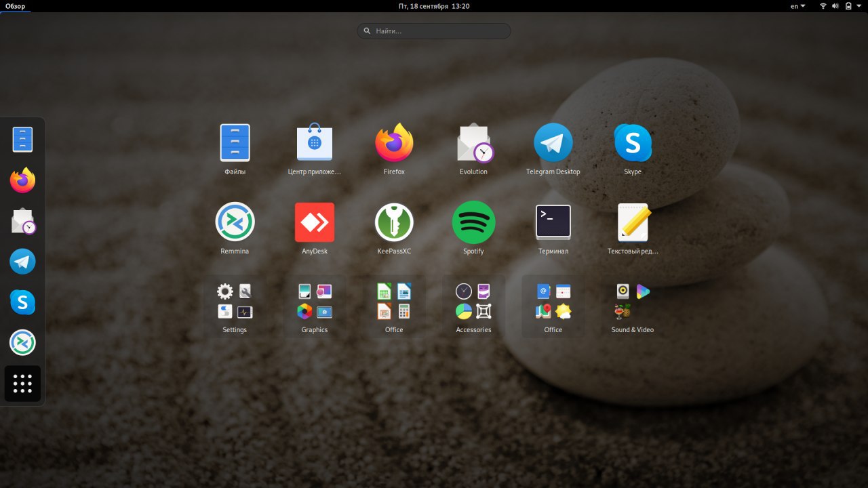Open KeePassXC password manager
868x488 pixels.
click(394, 222)
